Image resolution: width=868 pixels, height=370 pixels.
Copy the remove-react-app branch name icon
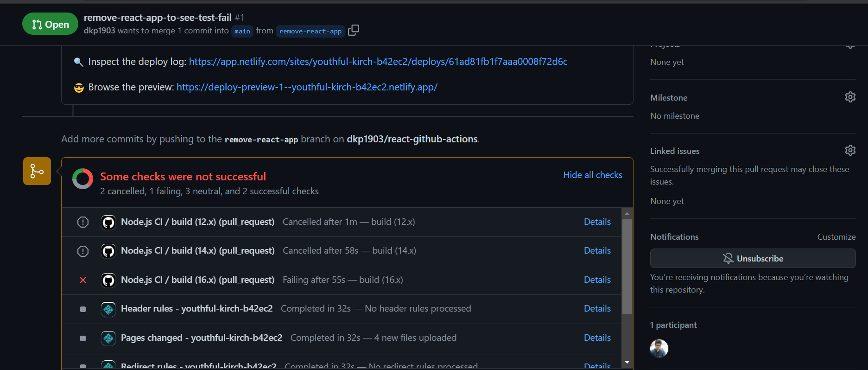coord(354,30)
